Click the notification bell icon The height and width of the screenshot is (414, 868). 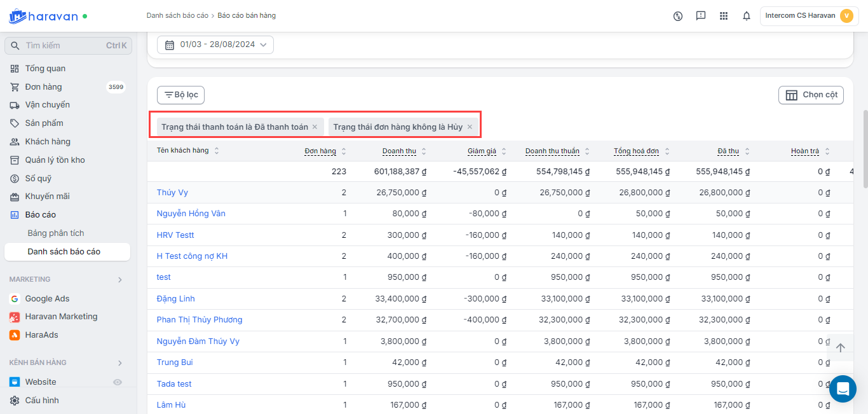coord(747,16)
